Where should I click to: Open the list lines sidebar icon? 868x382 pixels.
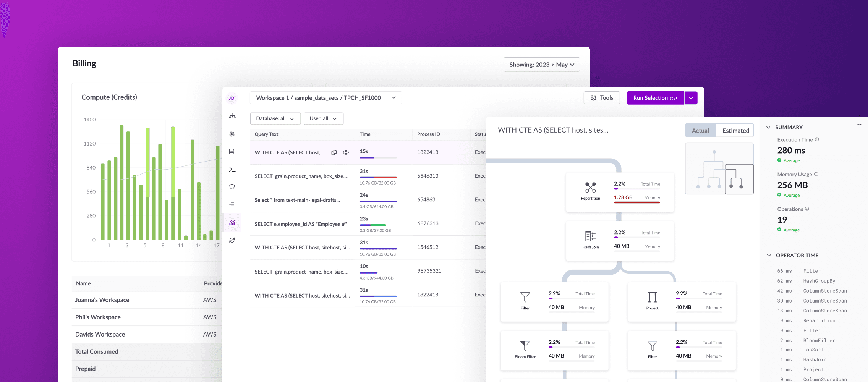[x=232, y=205]
